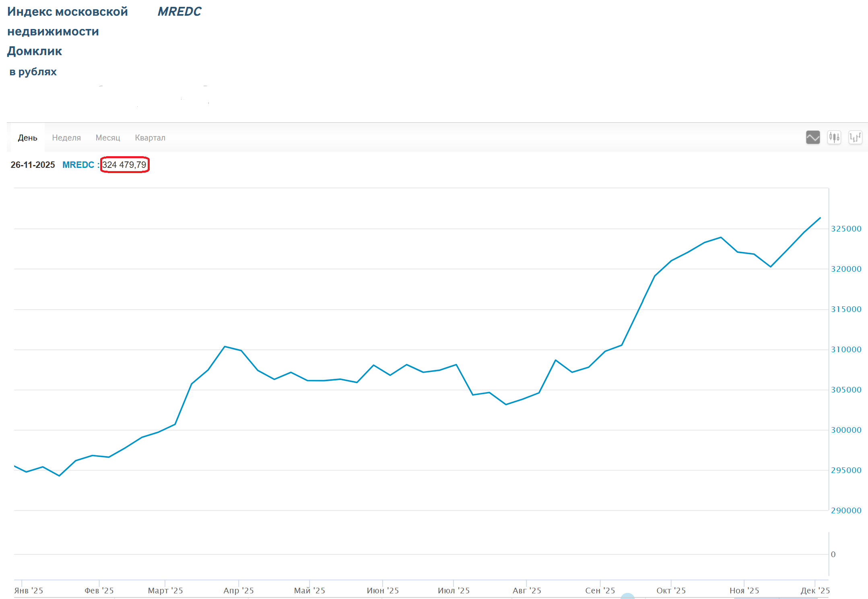
Task: Select the Неделя period tab
Action: click(66, 138)
